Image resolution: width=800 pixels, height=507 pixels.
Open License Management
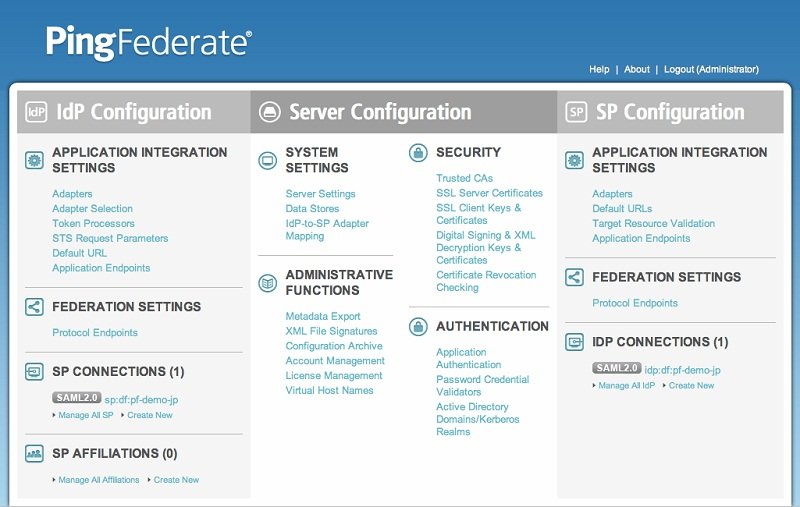[334, 375]
